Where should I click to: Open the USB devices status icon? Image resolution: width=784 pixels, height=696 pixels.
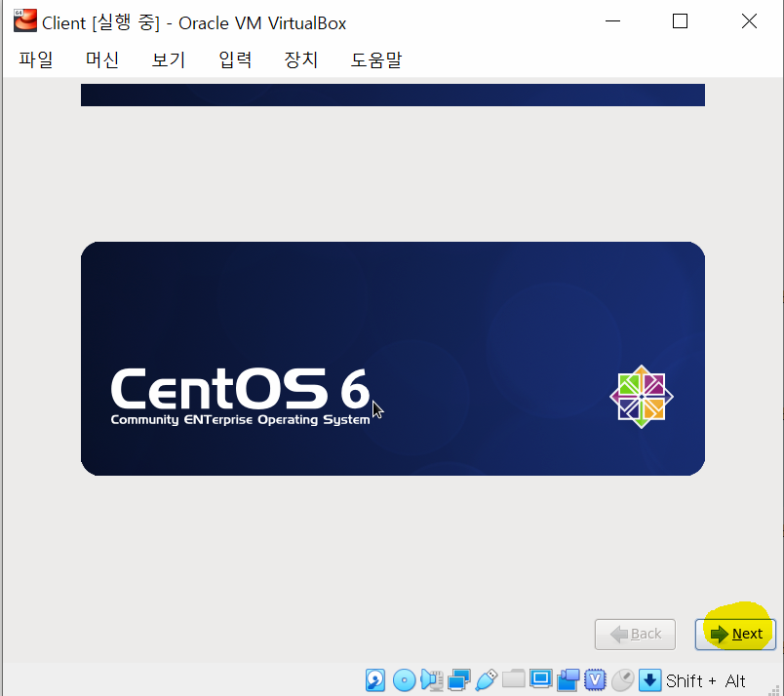tap(487, 680)
